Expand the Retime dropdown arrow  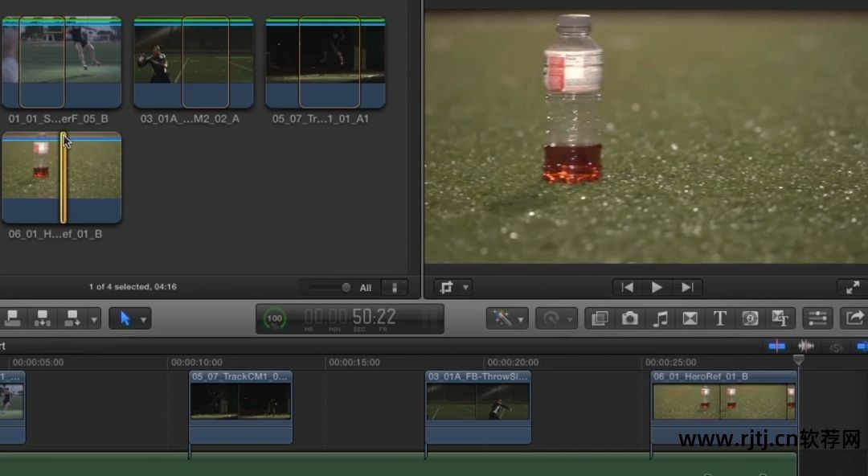pyautogui.click(x=570, y=319)
